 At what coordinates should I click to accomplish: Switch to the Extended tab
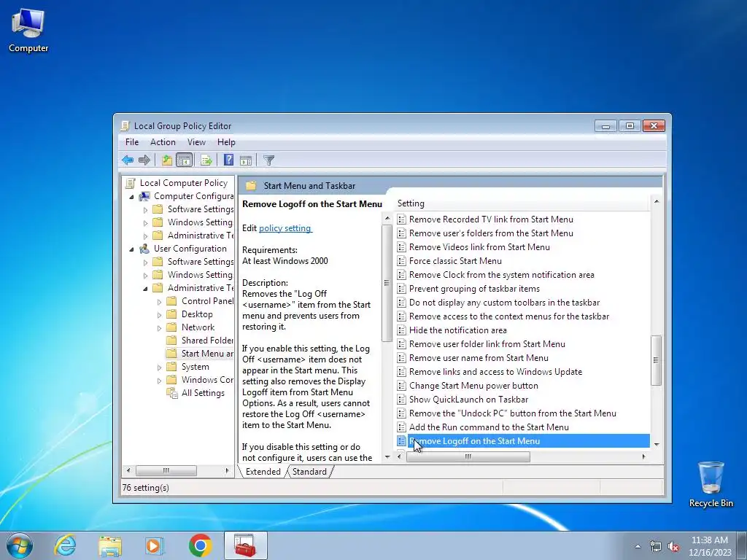click(263, 472)
